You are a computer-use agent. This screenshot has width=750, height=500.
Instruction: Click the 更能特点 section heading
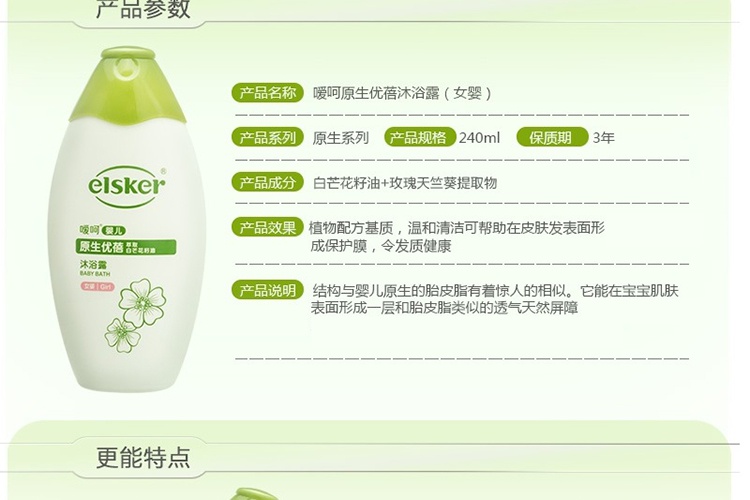[x=143, y=457]
